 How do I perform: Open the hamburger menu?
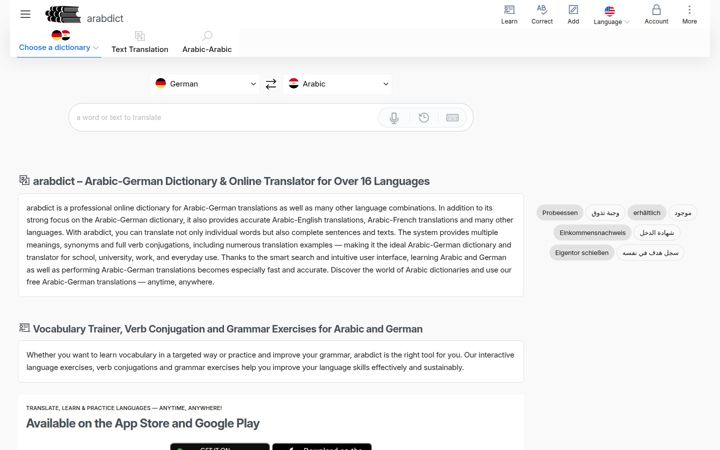pyautogui.click(x=25, y=14)
